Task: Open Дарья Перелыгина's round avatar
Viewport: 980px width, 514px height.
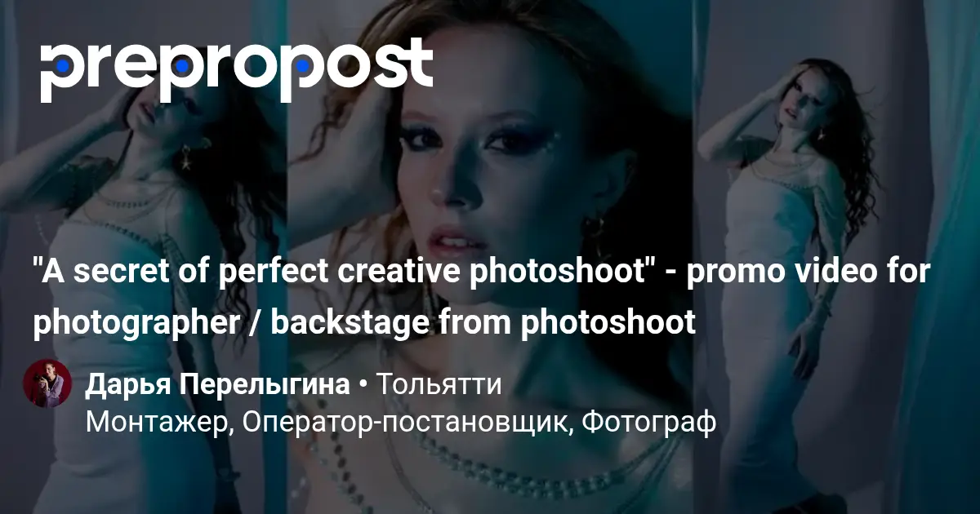Action: (x=48, y=383)
